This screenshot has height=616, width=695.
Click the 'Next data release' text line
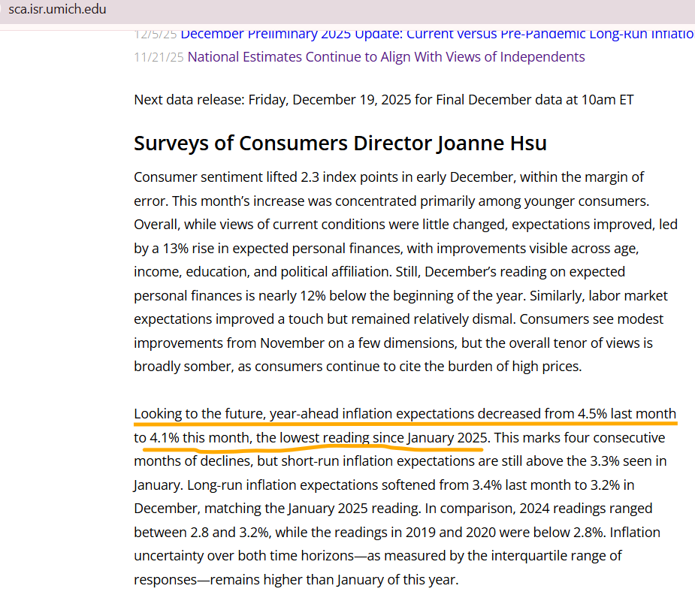(383, 100)
